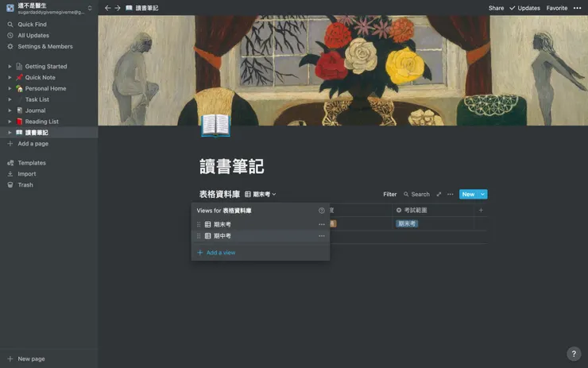
Task: Expand the 讀書筆記 page tree
Action: pyautogui.click(x=10, y=133)
